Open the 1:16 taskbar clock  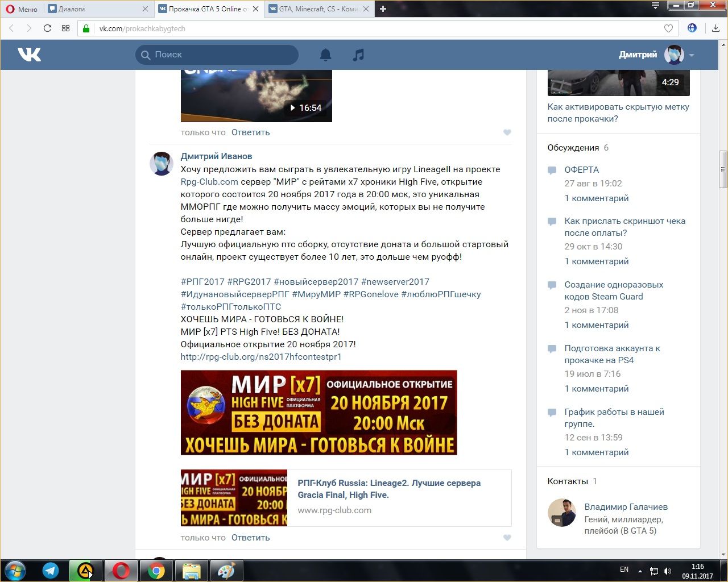[x=698, y=571]
